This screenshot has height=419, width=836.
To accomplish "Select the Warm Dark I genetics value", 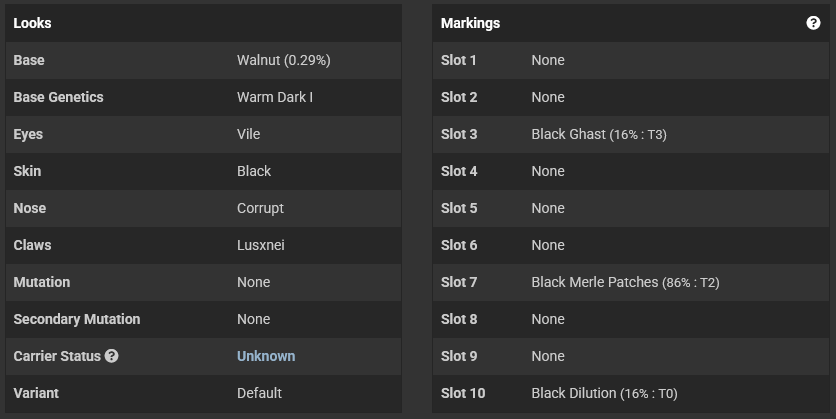I will pyautogui.click(x=275, y=97).
